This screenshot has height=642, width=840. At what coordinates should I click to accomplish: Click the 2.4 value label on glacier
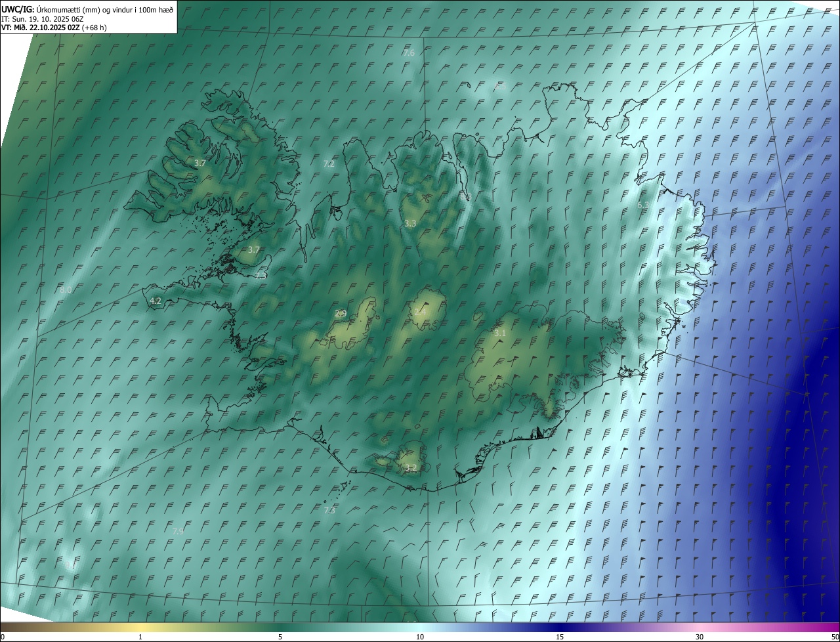coord(419,311)
